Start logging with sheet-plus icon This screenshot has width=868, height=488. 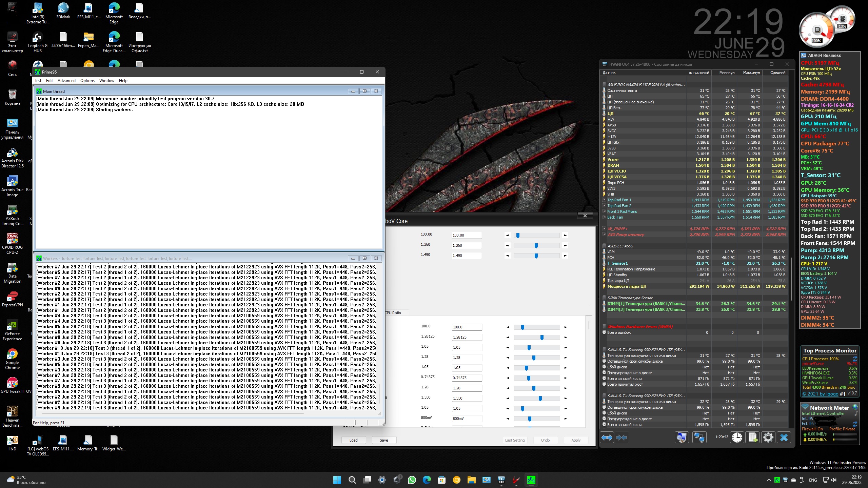pos(753,438)
